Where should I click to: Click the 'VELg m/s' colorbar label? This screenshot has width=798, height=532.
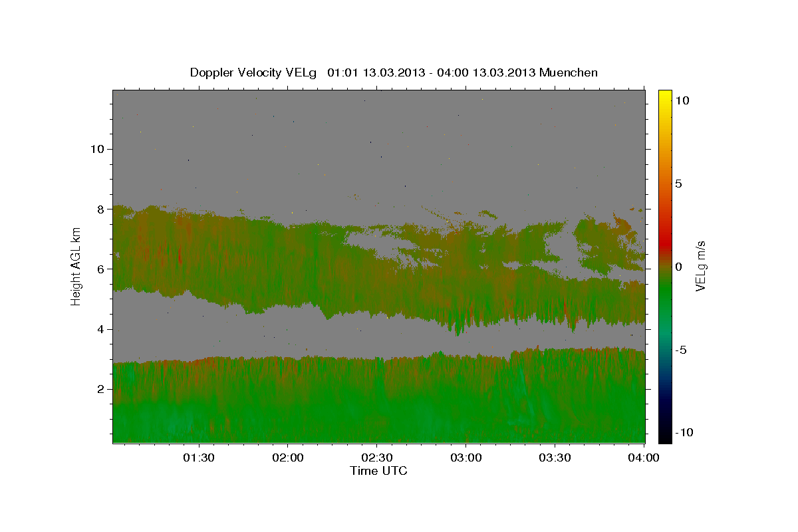(x=701, y=267)
